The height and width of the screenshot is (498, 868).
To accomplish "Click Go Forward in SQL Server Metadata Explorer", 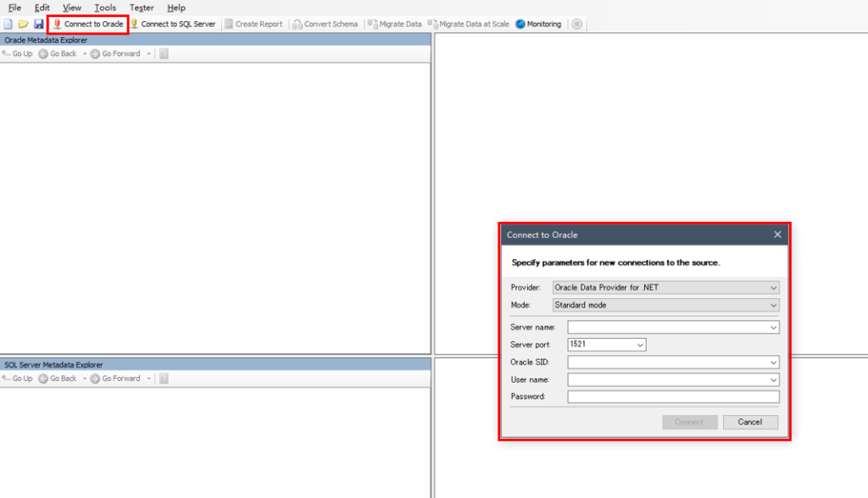I will coord(115,379).
